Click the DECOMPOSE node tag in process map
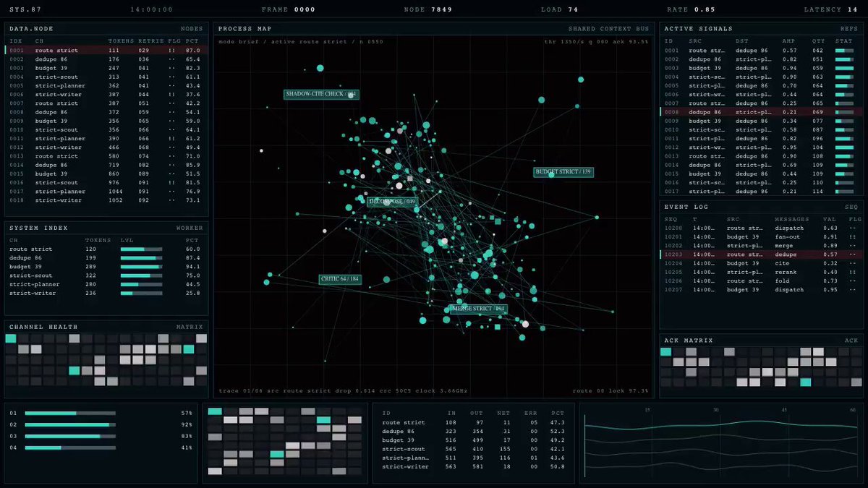This screenshot has height=488, width=868. pos(391,202)
